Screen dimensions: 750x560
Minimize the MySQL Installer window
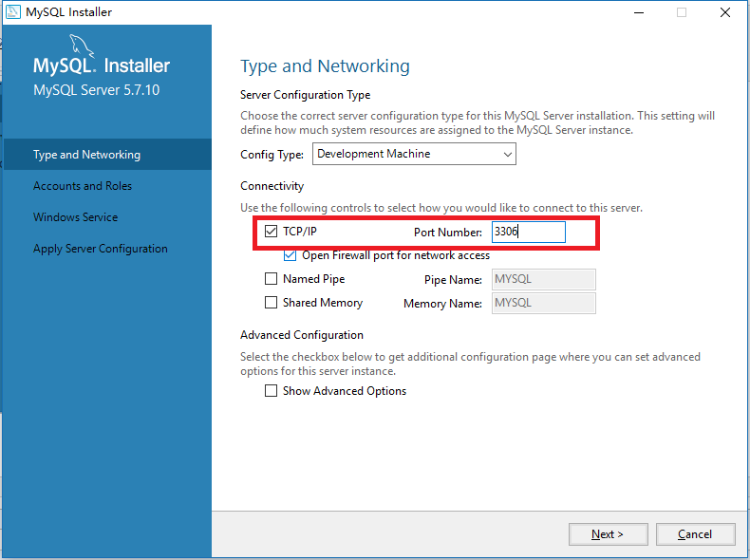(639, 12)
